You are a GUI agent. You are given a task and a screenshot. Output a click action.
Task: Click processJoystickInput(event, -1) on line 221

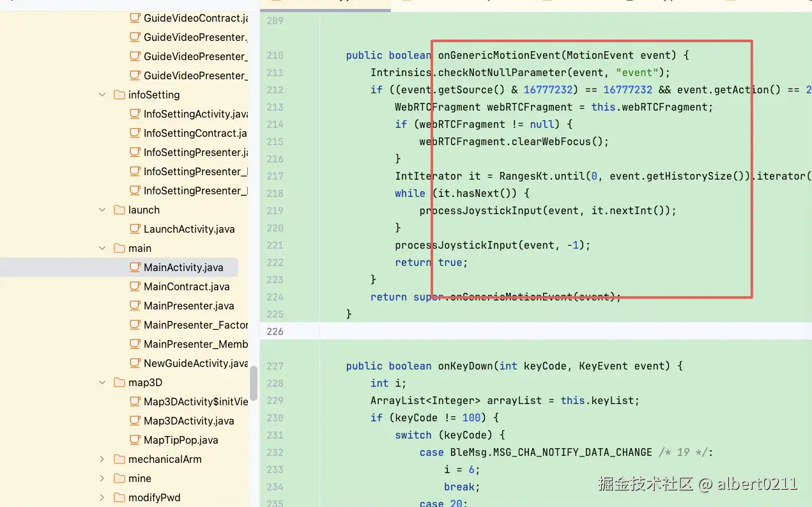point(493,245)
